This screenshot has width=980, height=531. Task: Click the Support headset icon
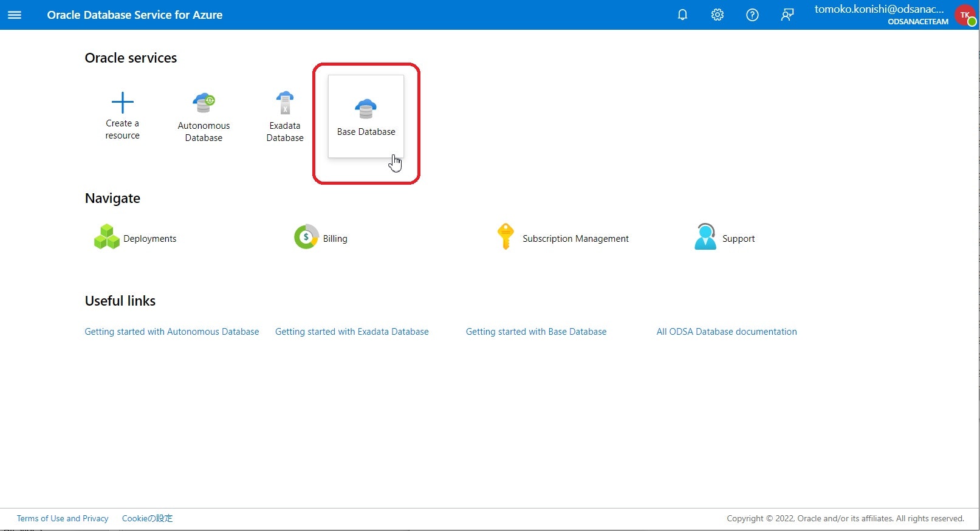click(x=705, y=236)
